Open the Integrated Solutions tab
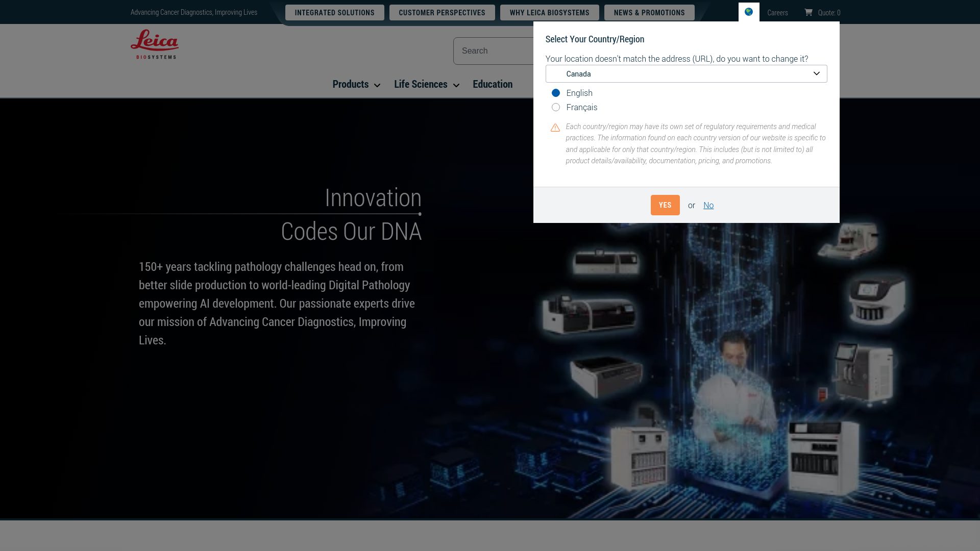980x551 pixels. coord(335,12)
